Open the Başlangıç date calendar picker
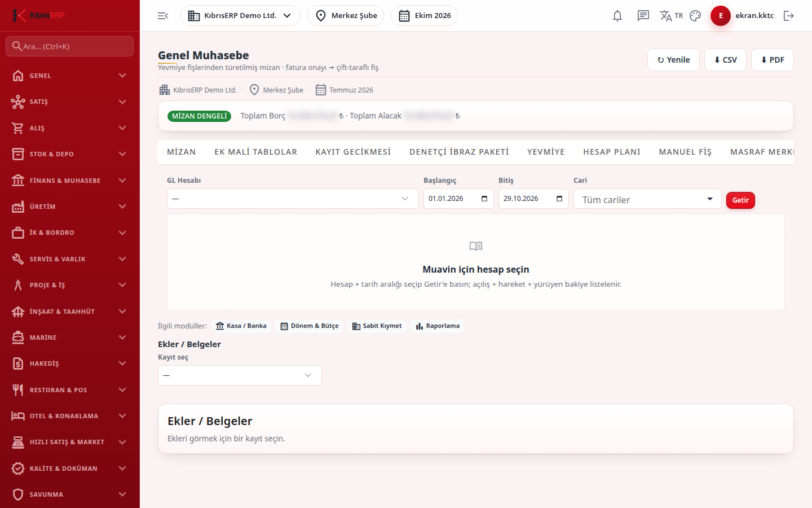Screen dimensions: 812x508 484,199
